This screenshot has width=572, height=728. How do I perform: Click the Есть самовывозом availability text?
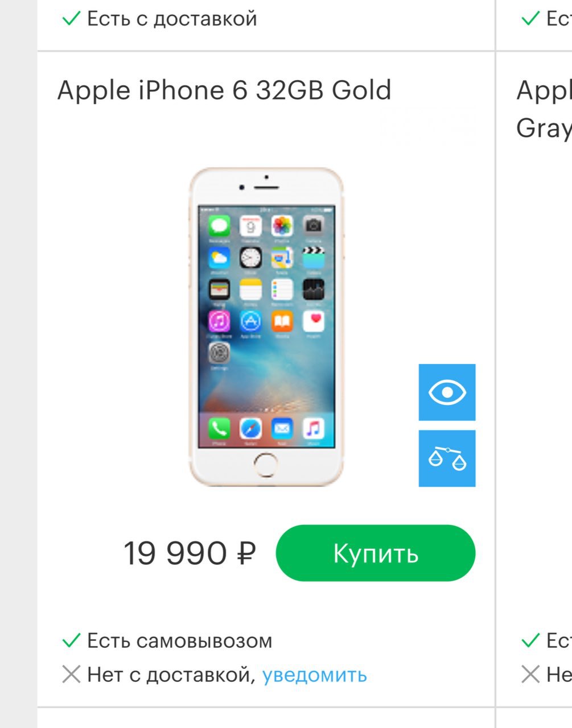180,641
